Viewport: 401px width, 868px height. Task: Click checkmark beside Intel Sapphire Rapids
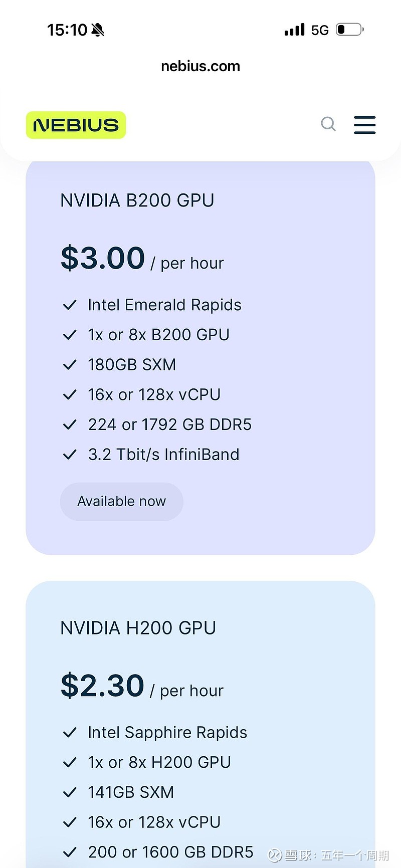pos(70,733)
